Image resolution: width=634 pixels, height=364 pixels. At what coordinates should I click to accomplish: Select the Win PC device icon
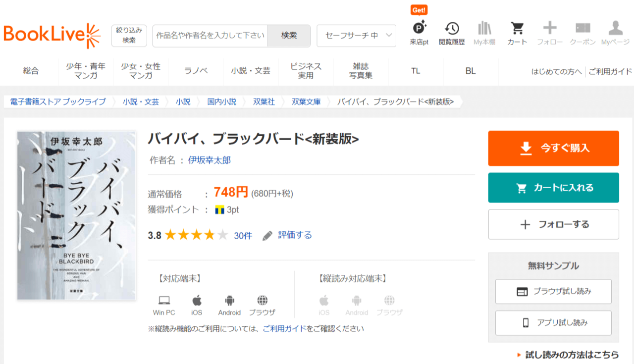164,300
